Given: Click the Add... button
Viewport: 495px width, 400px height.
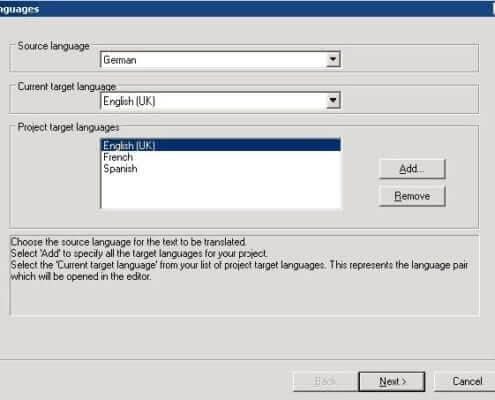Looking at the screenshot, I should click(412, 169).
